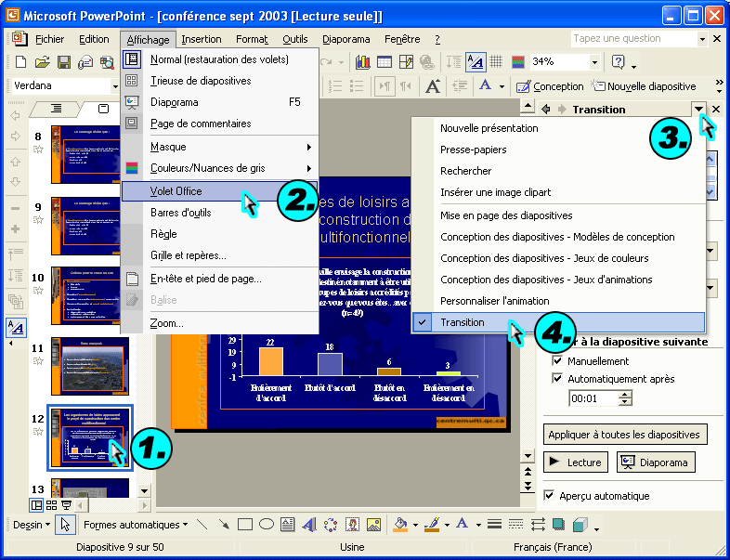Toggle the Manuellement checkbox
Image resolution: width=730 pixels, height=560 pixels.
pyautogui.click(x=557, y=360)
